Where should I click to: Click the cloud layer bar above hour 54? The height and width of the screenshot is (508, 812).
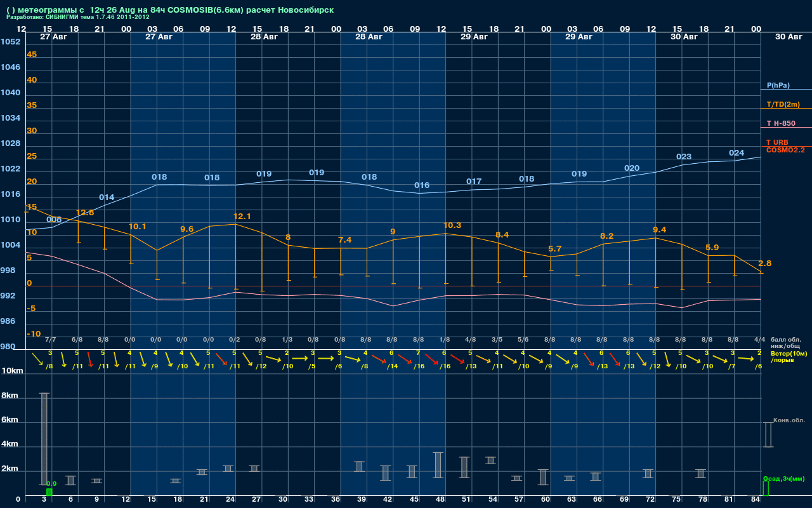[490, 460]
